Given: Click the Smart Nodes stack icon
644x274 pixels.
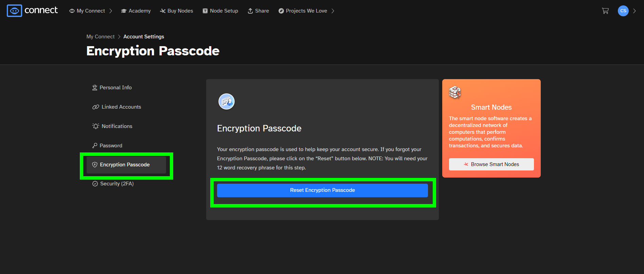Looking at the screenshot, I should (x=455, y=92).
